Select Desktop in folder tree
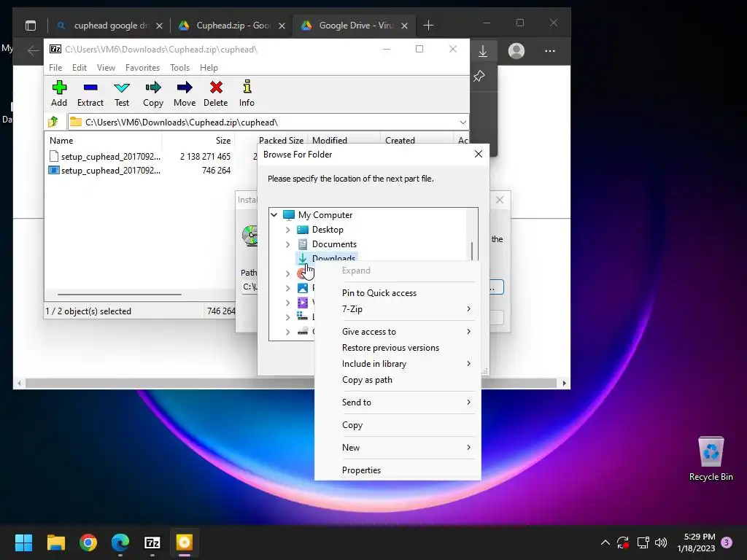 (x=328, y=230)
